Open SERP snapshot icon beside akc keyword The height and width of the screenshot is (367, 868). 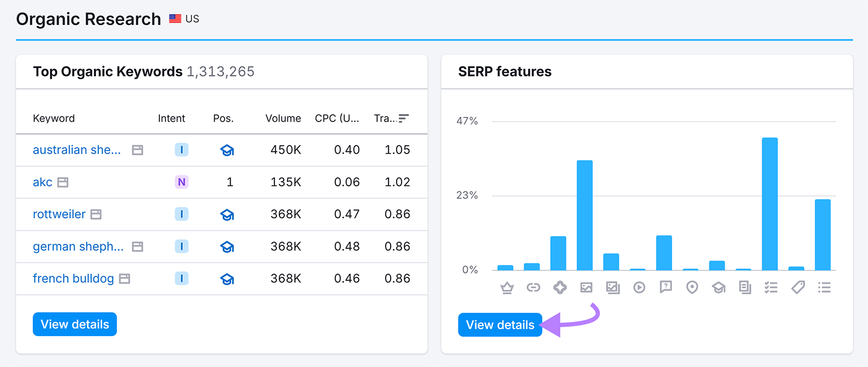[x=63, y=182]
